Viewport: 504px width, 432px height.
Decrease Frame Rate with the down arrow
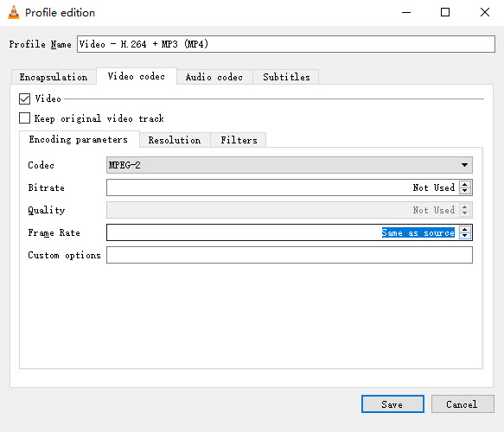[x=465, y=236]
